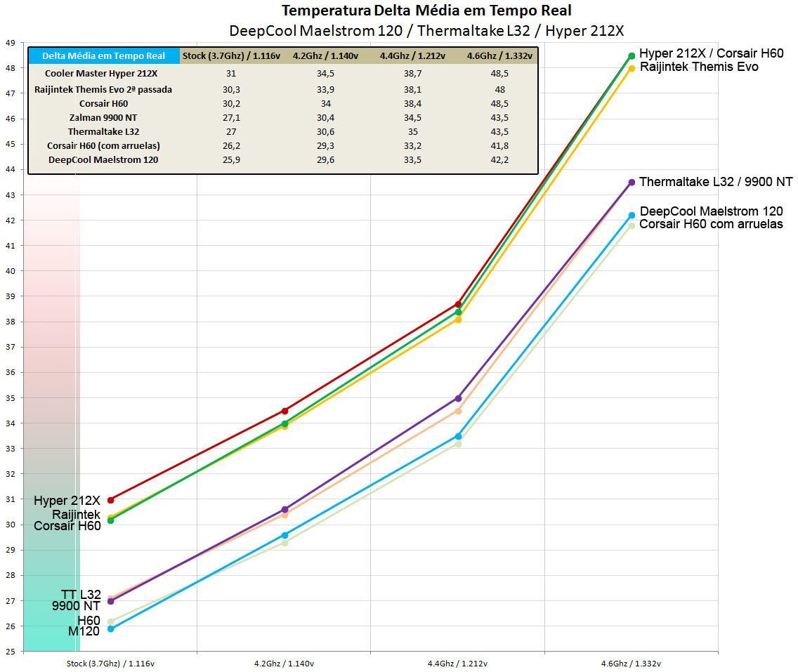Image resolution: width=798 pixels, height=672 pixels.
Task: Click the dark red data point at 4.2Ghz
Action: pos(284,411)
